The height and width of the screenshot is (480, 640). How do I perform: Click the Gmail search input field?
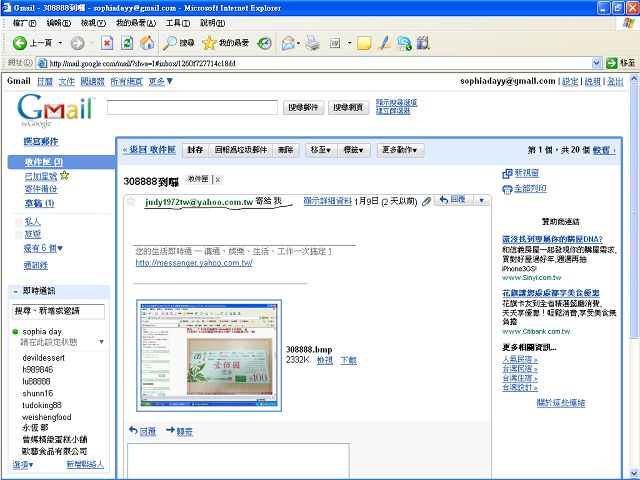pos(192,108)
